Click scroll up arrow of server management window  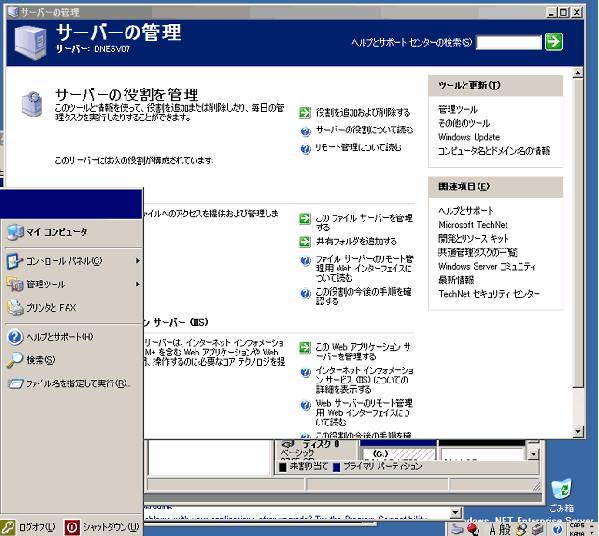[578, 73]
